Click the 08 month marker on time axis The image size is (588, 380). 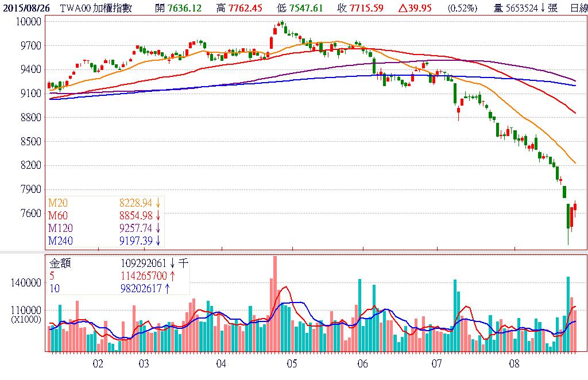514,363
